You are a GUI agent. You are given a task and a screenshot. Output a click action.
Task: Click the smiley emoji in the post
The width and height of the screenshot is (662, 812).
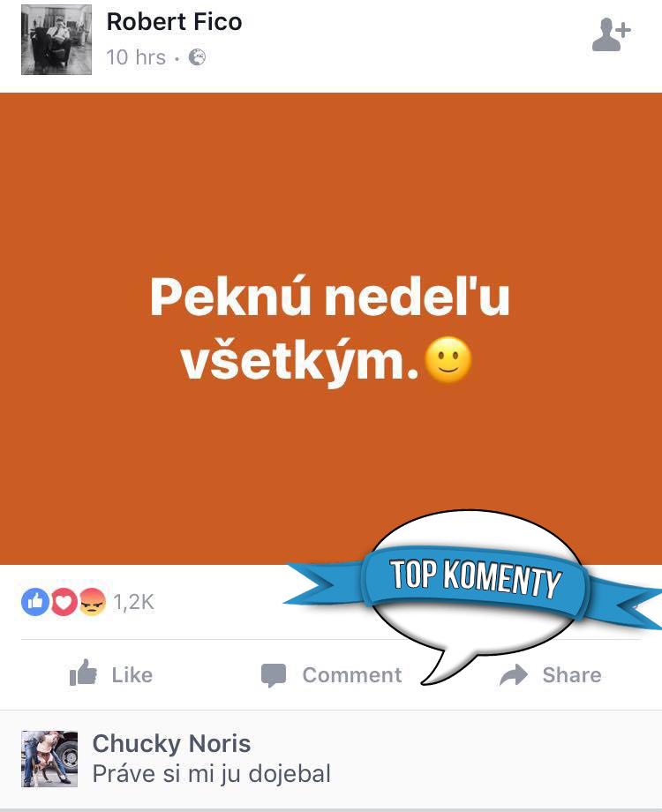(x=448, y=360)
